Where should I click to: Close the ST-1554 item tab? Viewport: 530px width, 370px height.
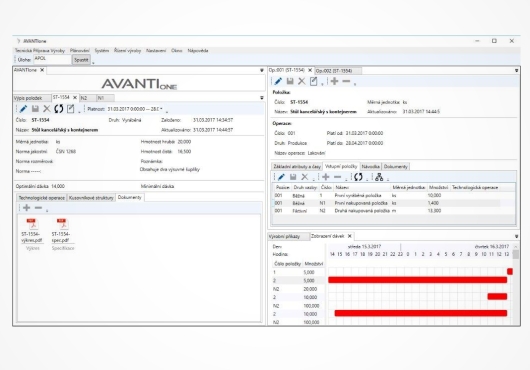tap(75, 97)
